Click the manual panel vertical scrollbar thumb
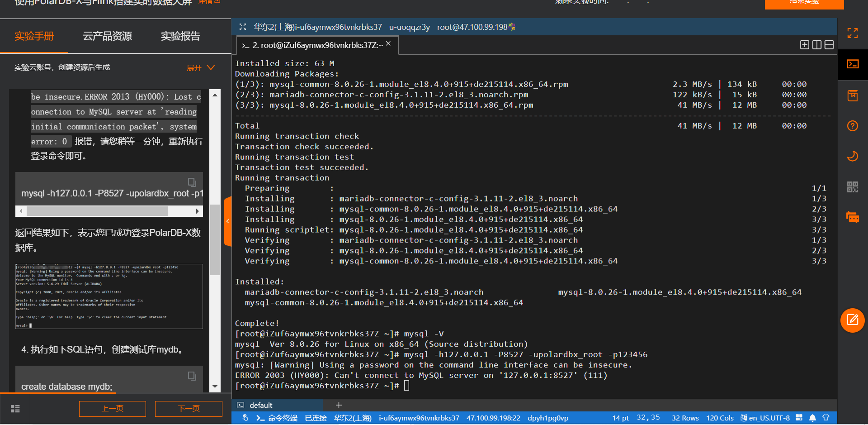The image size is (868, 425). click(215, 240)
